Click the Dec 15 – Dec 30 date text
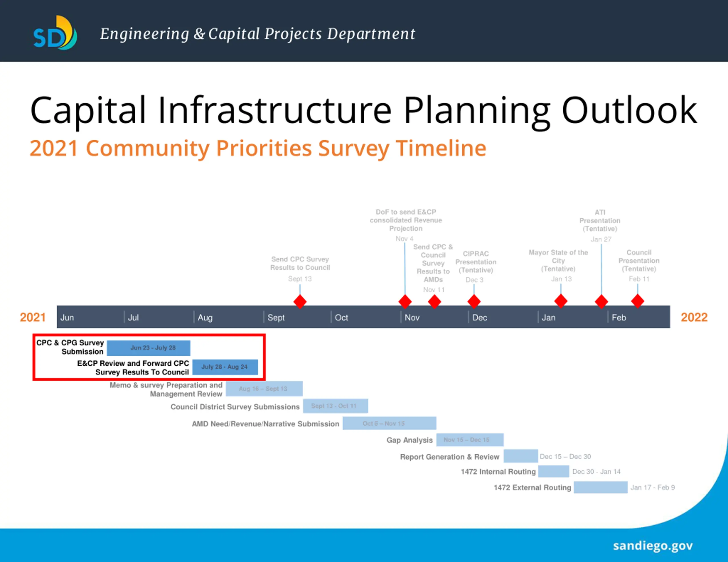The height and width of the screenshot is (562, 728). click(565, 456)
